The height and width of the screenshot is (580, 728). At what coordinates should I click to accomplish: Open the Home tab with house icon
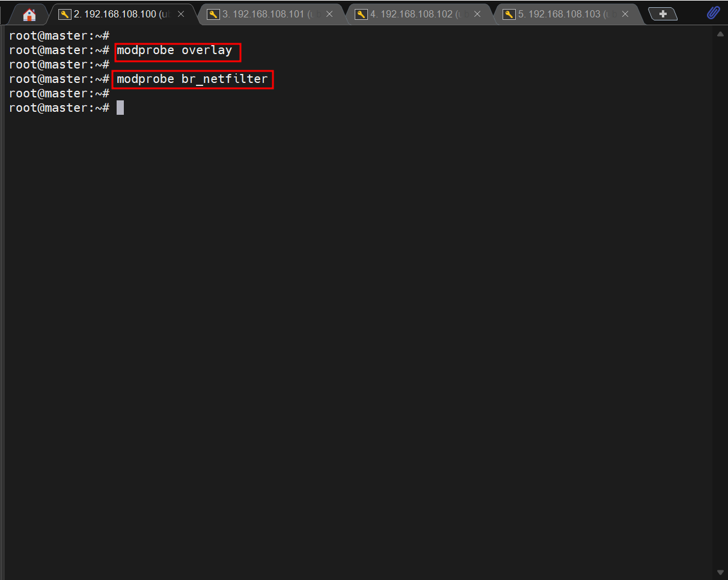tap(29, 14)
